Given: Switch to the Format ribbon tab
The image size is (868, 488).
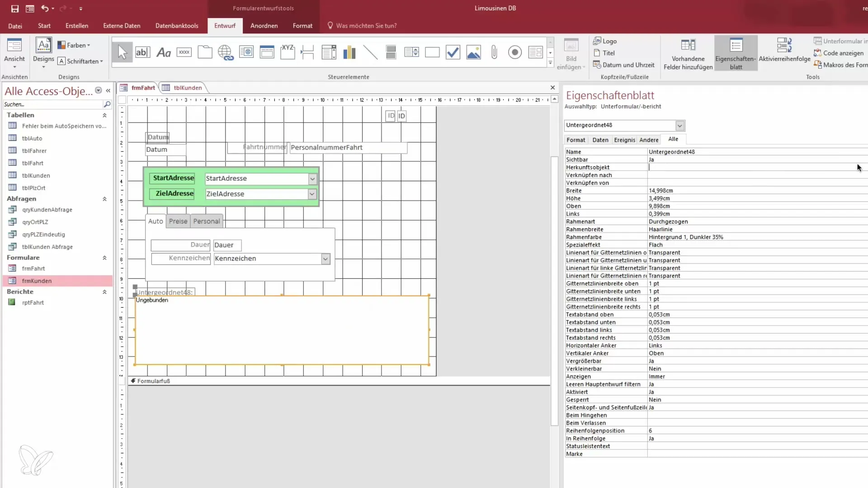Looking at the screenshot, I should (302, 26).
